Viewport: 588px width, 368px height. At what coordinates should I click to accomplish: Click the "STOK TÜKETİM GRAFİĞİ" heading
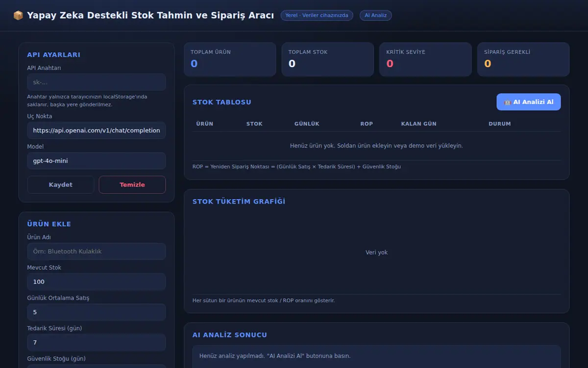pos(239,202)
